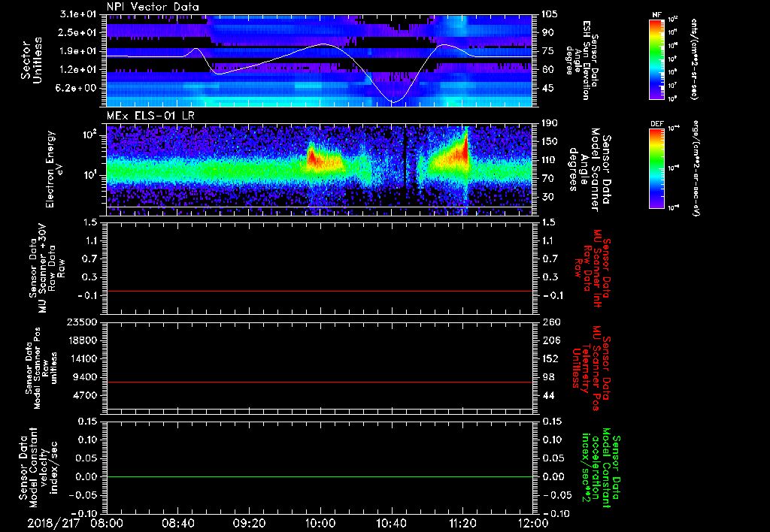Click the 08:40 time axis tick label
The image size is (770, 532).
point(178,521)
